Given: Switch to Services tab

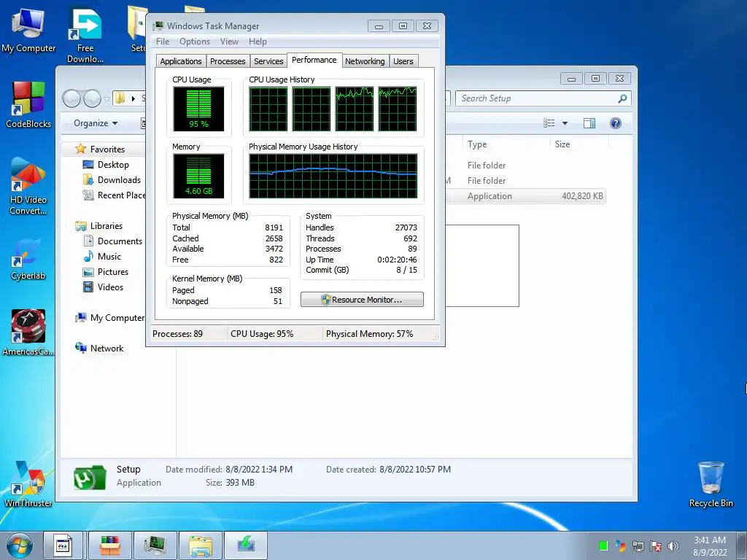Looking at the screenshot, I should point(268,61).
